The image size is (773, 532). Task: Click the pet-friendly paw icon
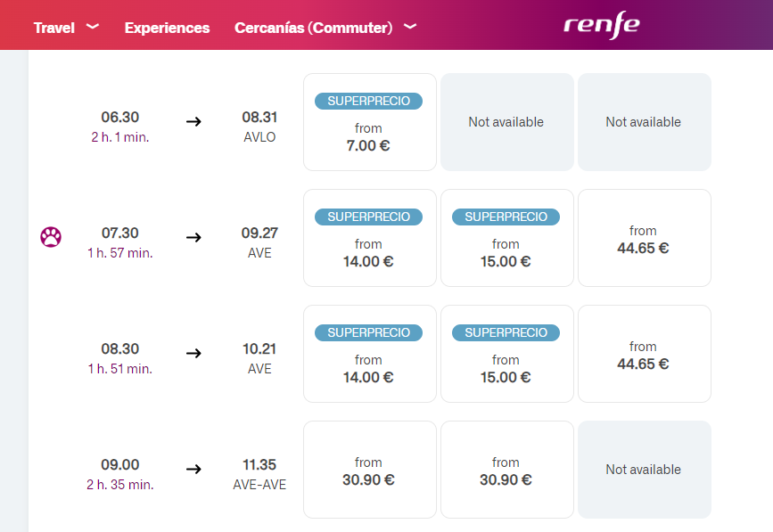(51, 237)
